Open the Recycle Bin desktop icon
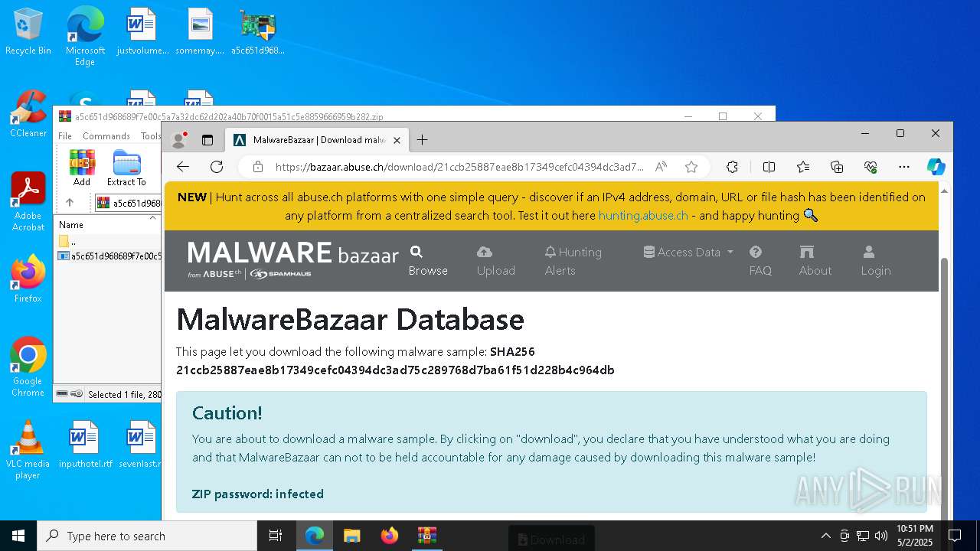The width and height of the screenshot is (980, 551). pyautogui.click(x=28, y=32)
